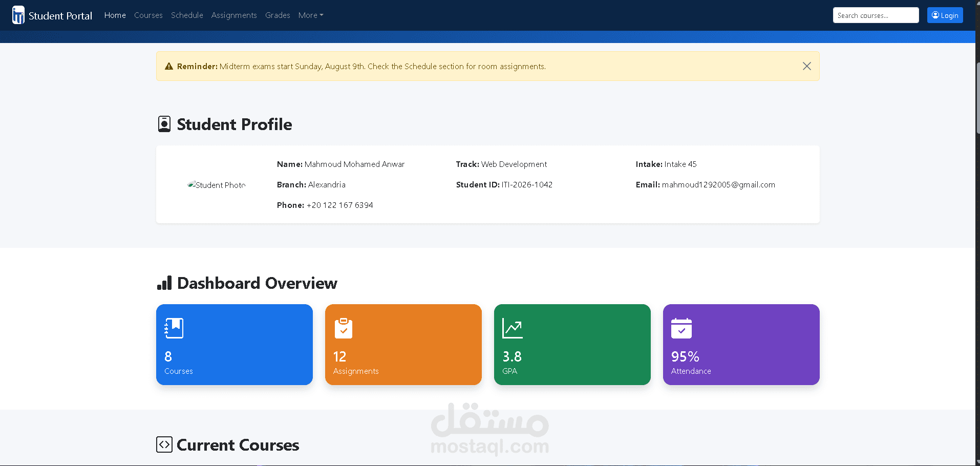The image size is (980, 466).
Task: Go to the Courses nav link
Action: [x=148, y=15]
